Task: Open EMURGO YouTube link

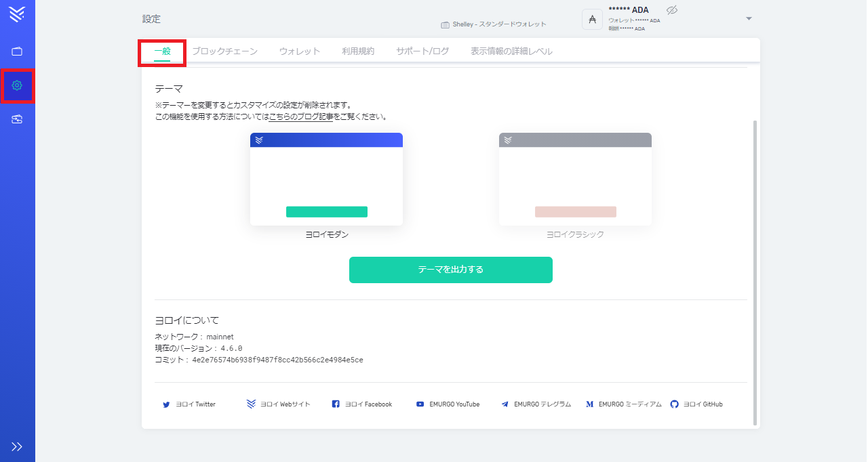Action: pos(448,404)
